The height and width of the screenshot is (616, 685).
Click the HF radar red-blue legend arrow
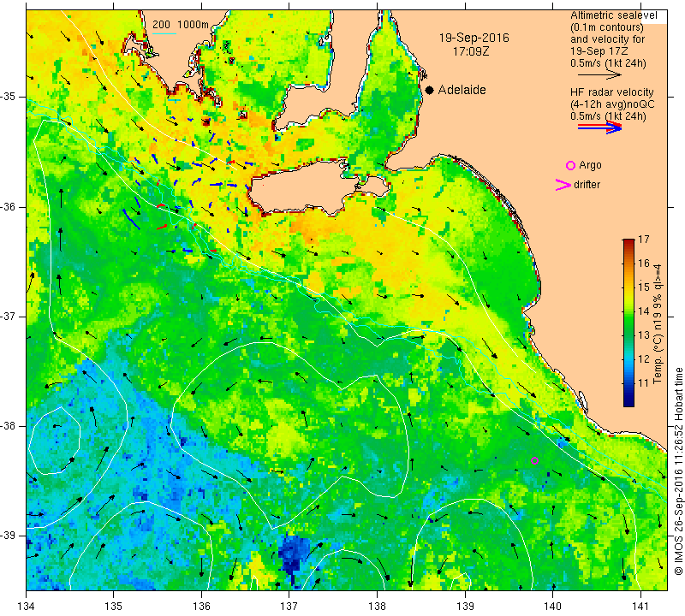point(599,127)
